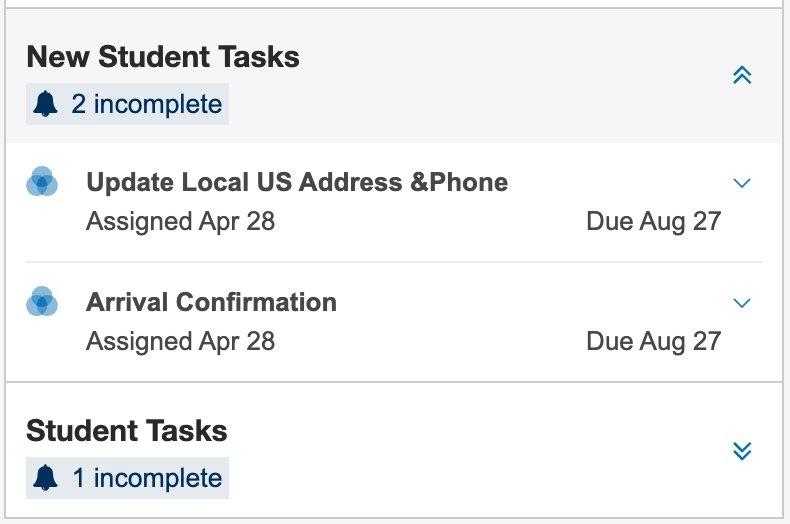Open the Arrival Confirmation task
Screen dimensions: 790x524
tap(211, 302)
